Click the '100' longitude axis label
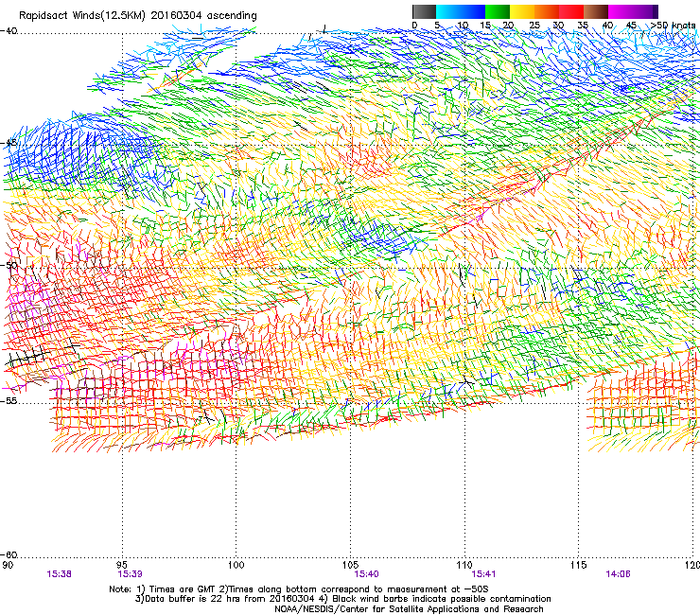This screenshot has height=615, width=700. click(236, 566)
